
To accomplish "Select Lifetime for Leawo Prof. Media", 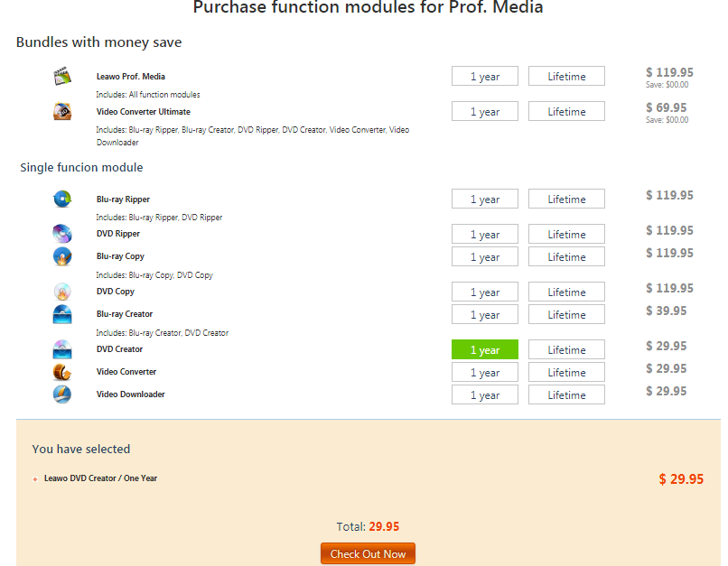I will 566,76.
